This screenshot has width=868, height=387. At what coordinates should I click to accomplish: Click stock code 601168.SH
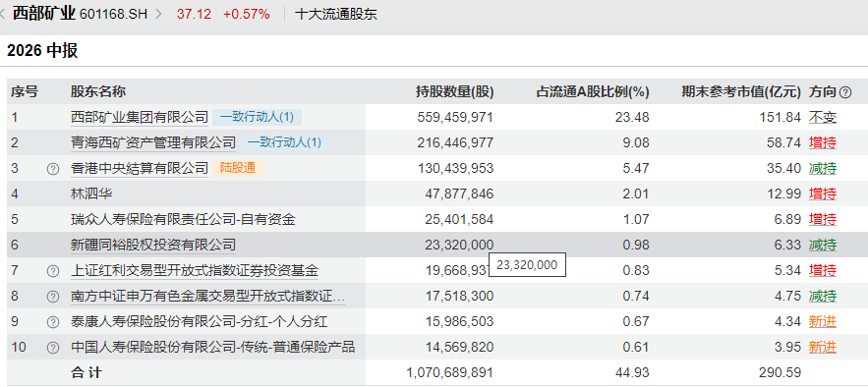click(114, 15)
